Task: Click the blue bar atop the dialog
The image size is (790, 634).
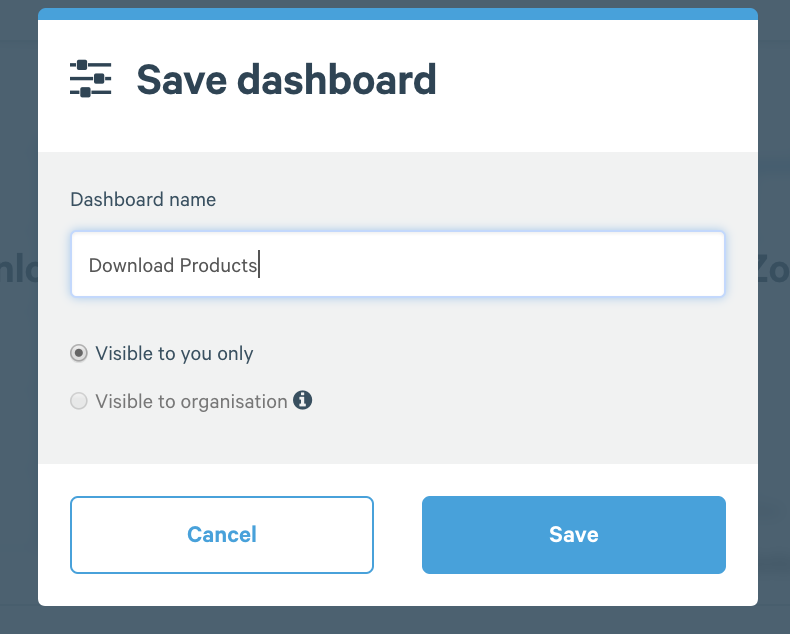Action: click(398, 14)
